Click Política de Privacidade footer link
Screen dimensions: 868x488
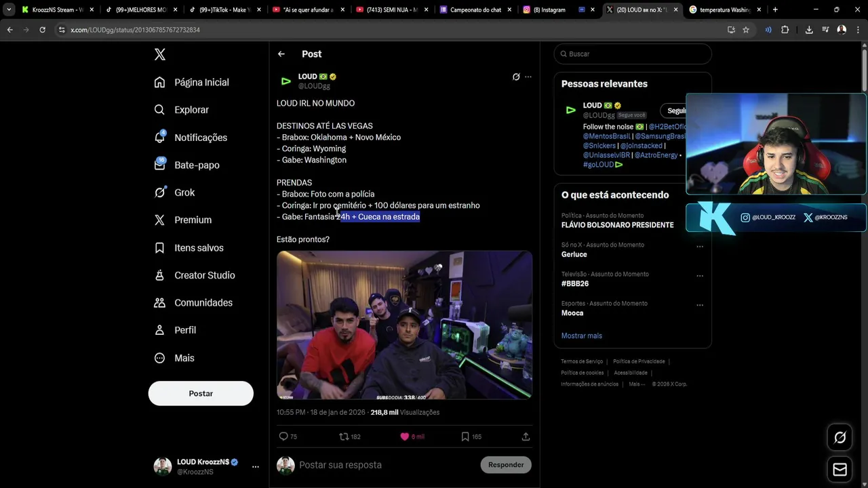tap(639, 361)
